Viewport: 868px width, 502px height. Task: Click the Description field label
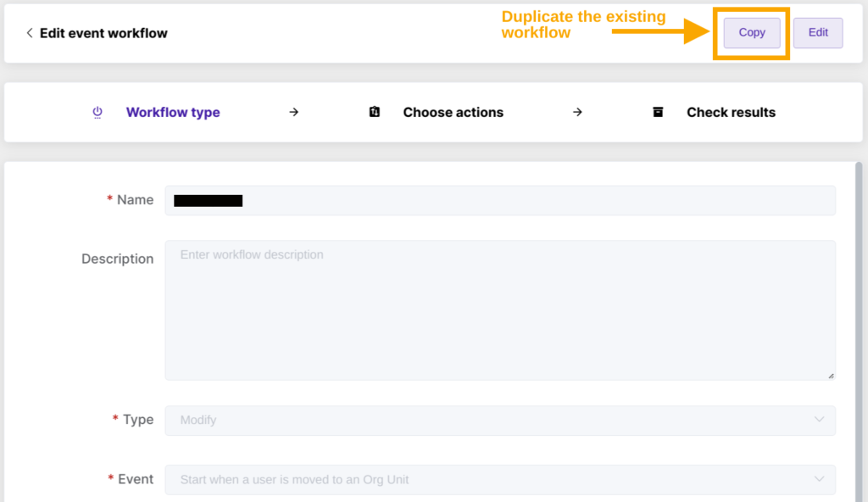tap(117, 259)
